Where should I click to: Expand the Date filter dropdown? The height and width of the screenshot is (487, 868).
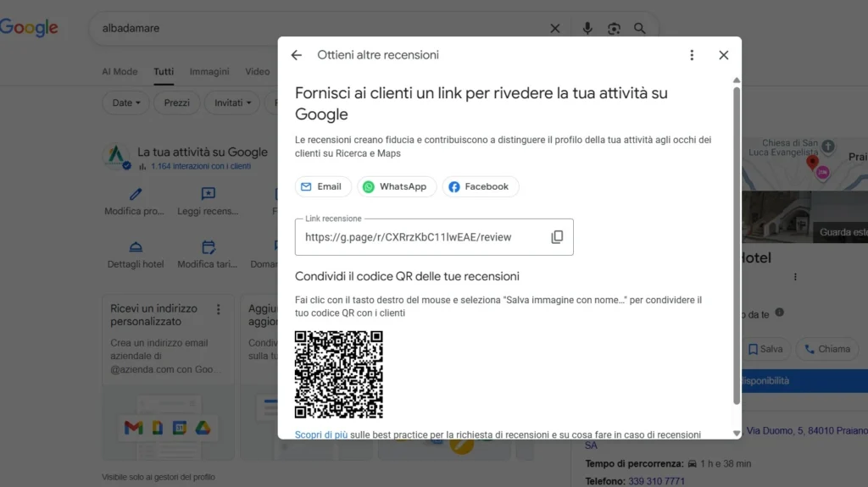[x=125, y=103]
